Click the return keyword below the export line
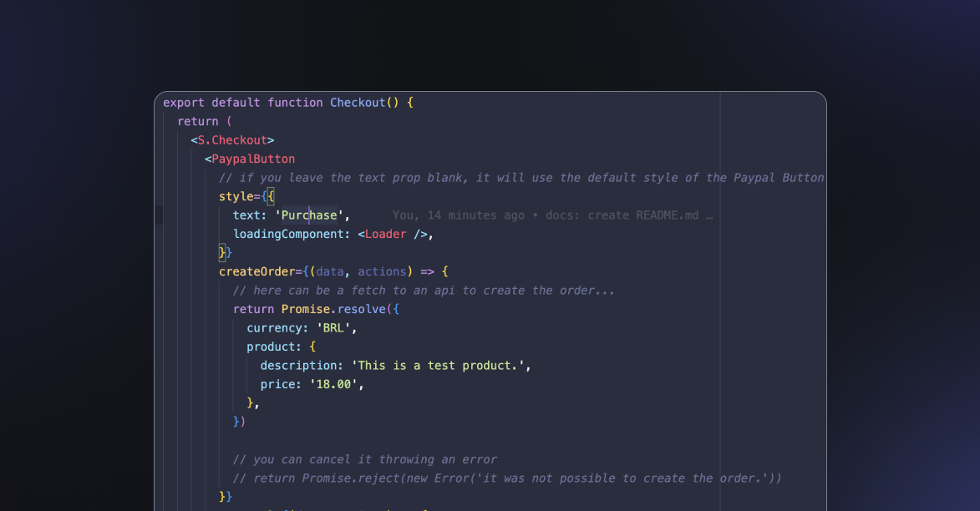980x511 pixels. (198, 121)
